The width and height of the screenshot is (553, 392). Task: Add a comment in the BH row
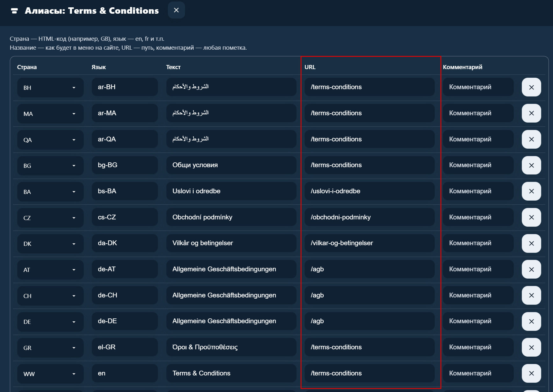(x=478, y=87)
